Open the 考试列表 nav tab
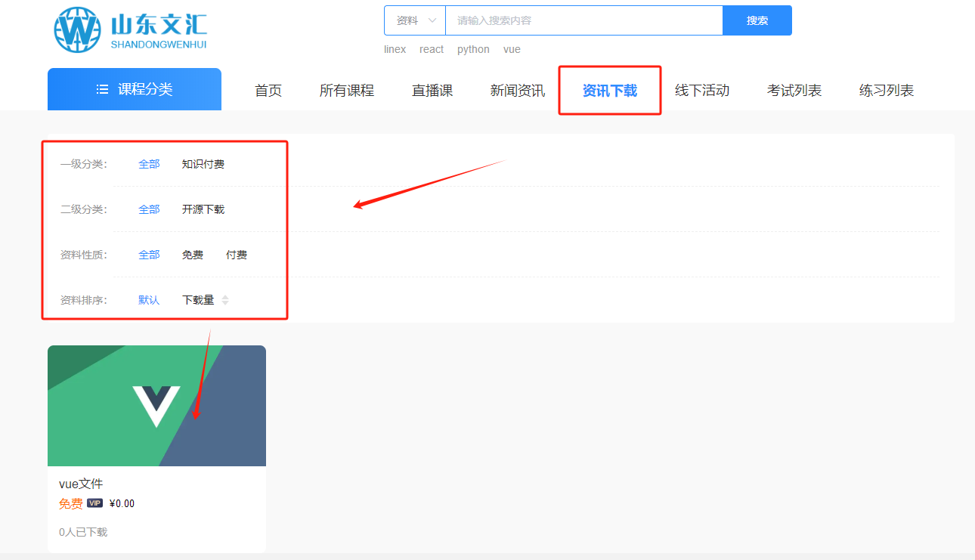The image size is (975, 560). [x=794, y=91]
